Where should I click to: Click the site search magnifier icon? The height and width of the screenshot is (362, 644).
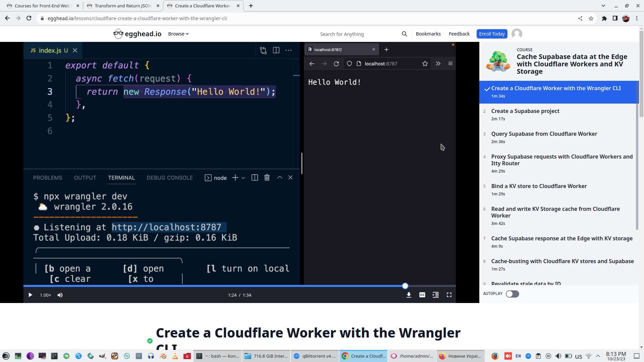[x=404, y=34]
